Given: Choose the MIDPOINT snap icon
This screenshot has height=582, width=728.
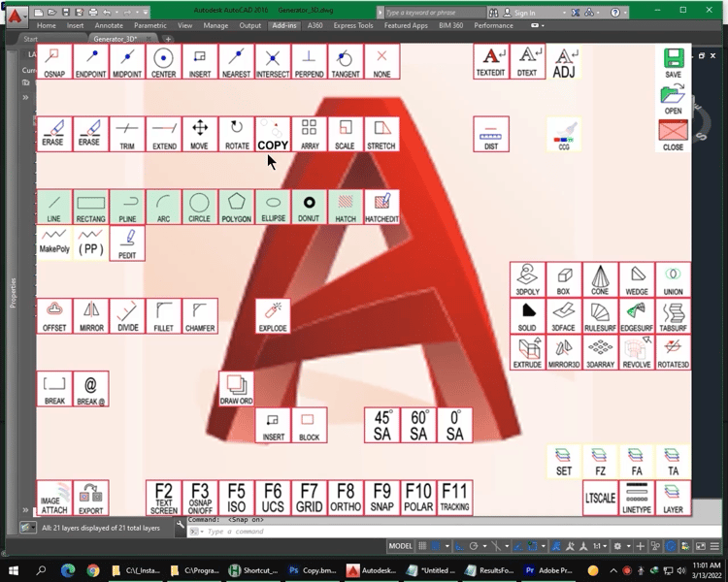Looking at the screenshot, I should point(127,61).
